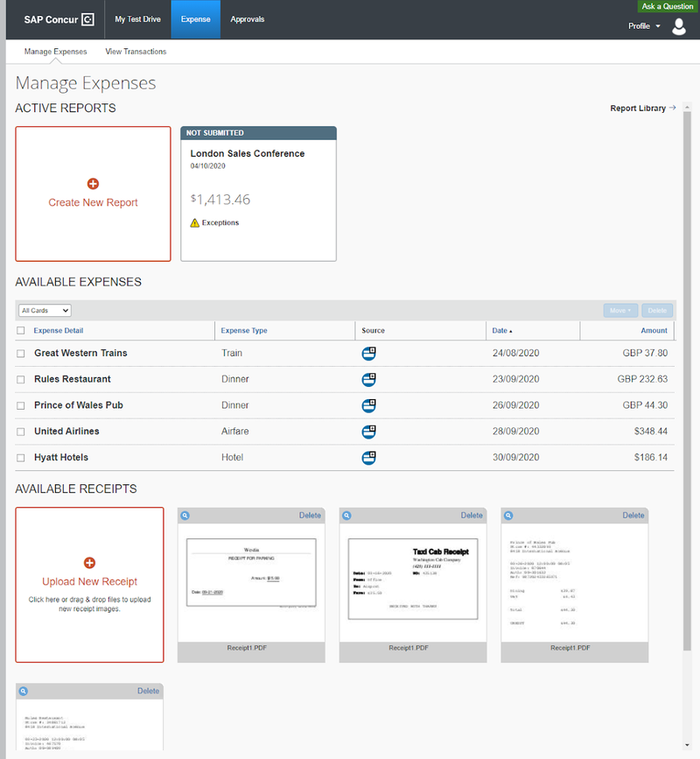Click the scrollbar up arrow

click(x=687, y=108)
